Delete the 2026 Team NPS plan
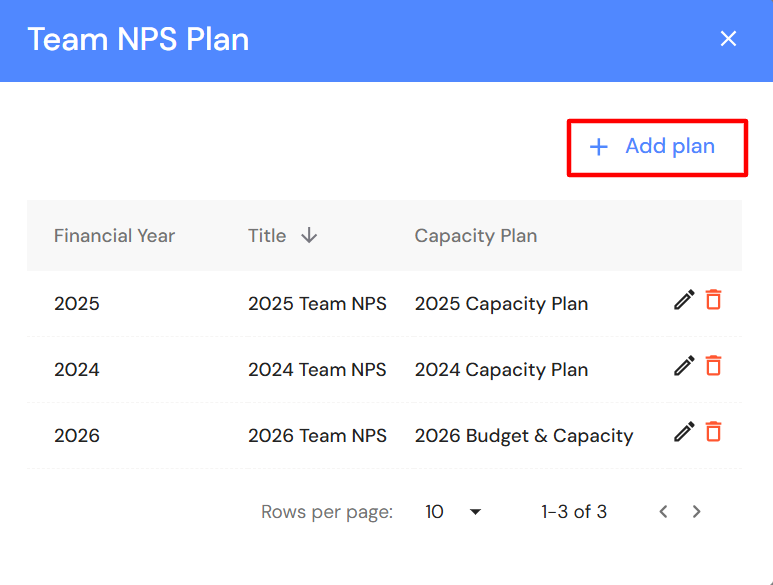 (x=713, y=432)
